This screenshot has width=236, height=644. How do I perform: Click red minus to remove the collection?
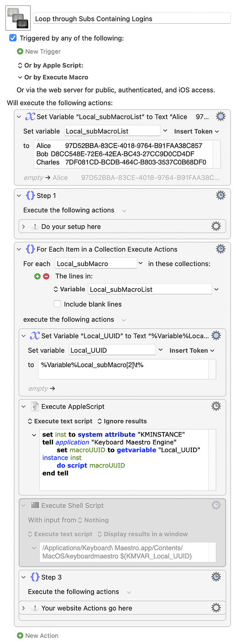(x=46, y=276)
